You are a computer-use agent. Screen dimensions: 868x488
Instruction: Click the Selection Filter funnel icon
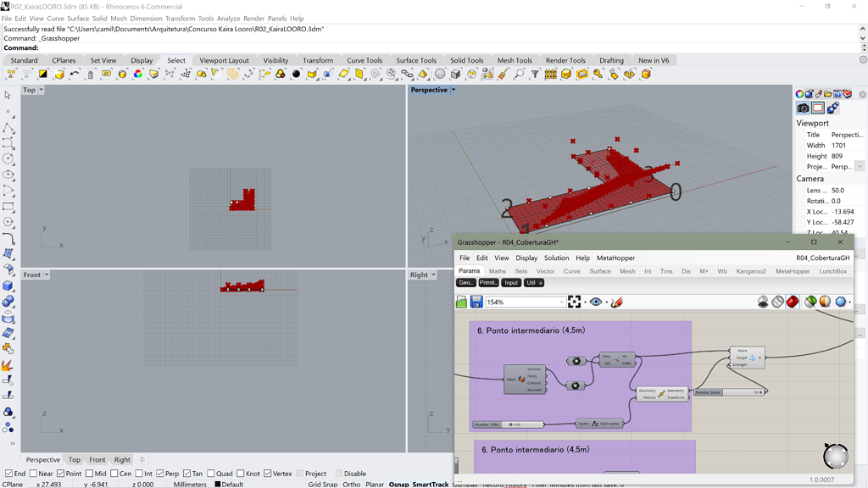point(535,74)
